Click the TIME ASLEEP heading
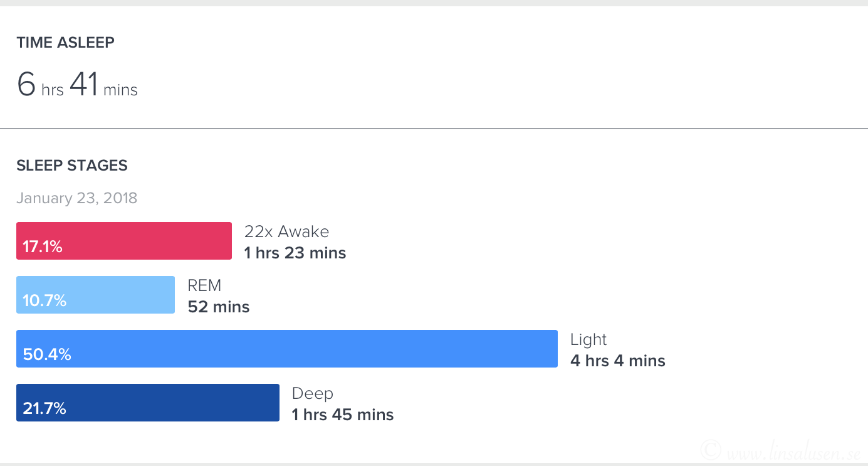Viewport: 868px width, 466px height. click(x=66, y=43)
